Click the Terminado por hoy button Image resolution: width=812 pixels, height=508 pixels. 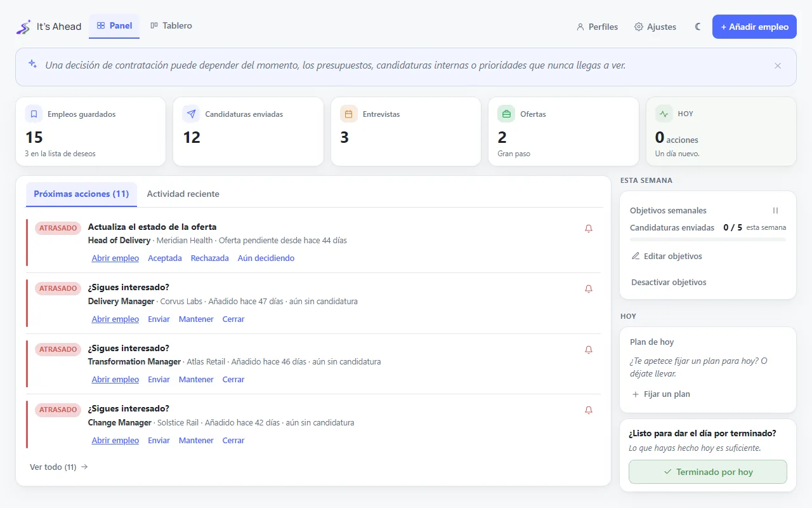click(x=708, y=472)
